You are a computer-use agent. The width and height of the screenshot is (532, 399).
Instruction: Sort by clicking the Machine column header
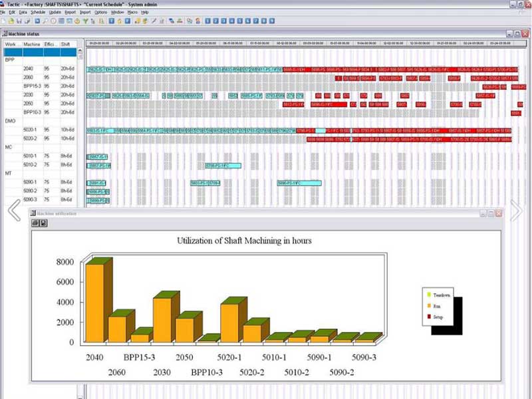pos(31,41)
